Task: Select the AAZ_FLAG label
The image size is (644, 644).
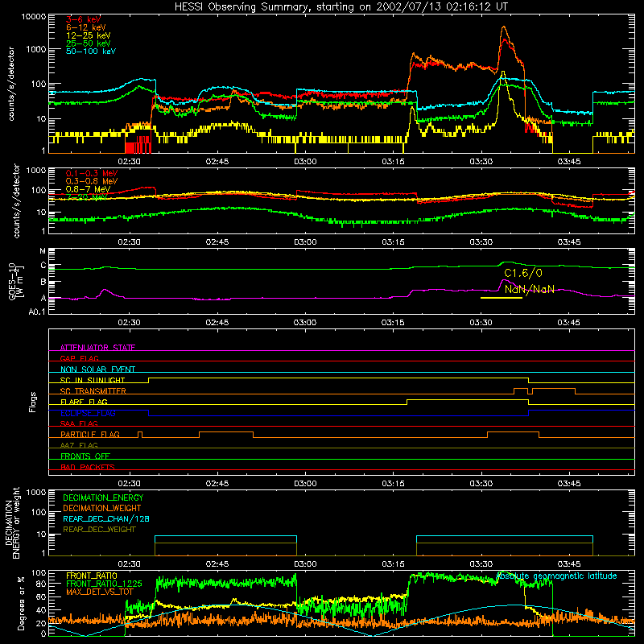Action: pyautogui.click(x=79, y=445)
